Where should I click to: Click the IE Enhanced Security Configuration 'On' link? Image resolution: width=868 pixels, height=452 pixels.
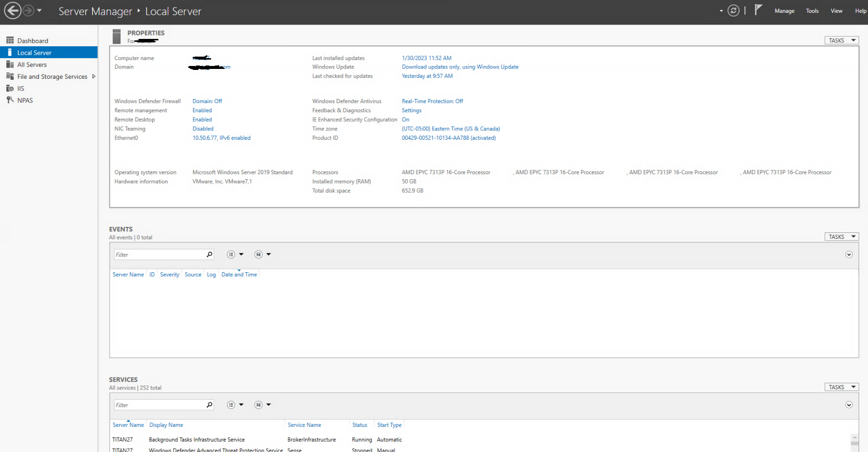pyautogui.click(x=405, y=120)
